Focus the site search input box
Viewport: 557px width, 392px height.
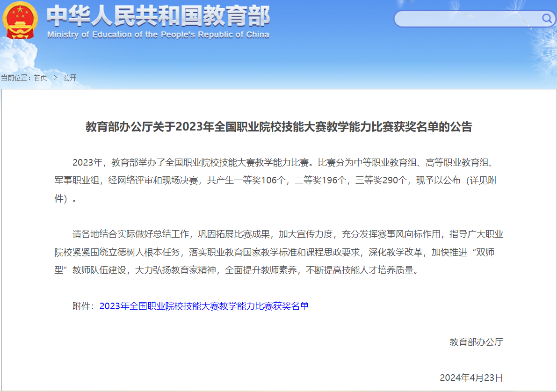(468, 19)
